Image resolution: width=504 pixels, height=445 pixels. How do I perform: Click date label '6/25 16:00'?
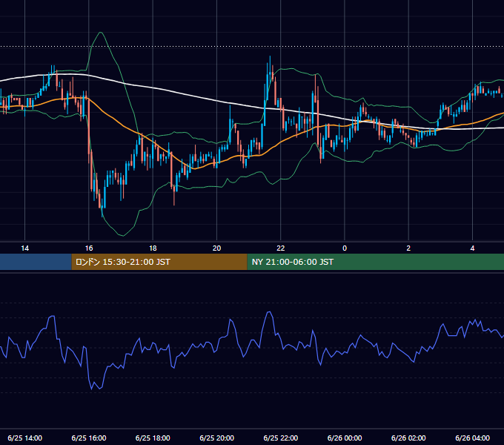(x=89, y=438)
